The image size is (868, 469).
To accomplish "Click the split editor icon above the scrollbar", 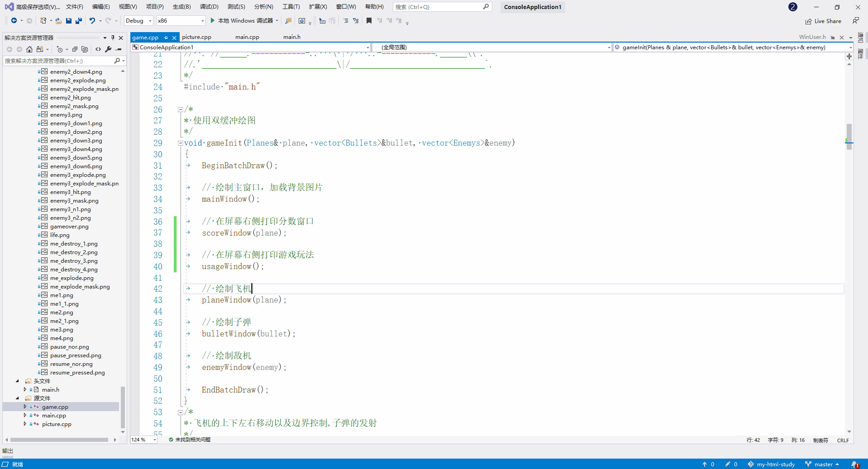I will 849,56.
